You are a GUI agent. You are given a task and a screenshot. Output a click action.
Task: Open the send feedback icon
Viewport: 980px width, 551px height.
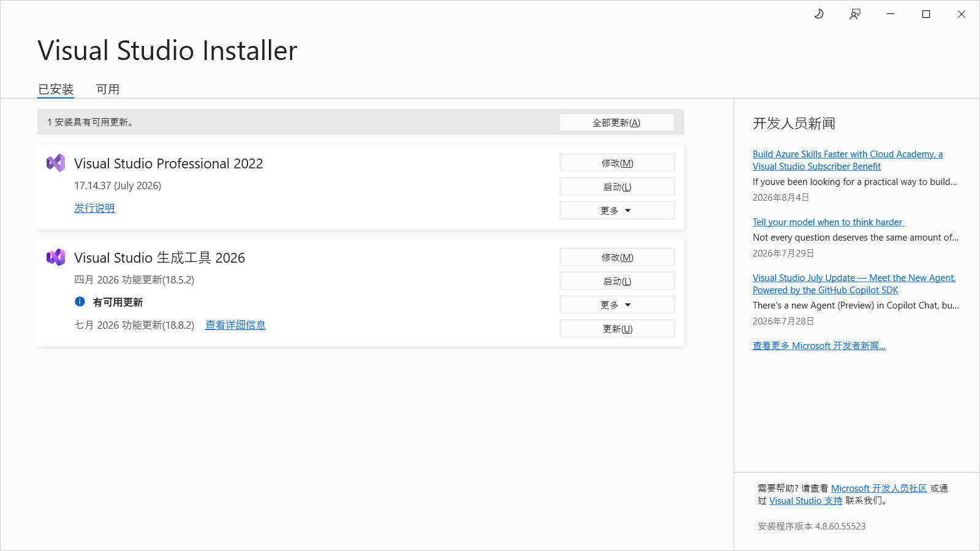[855, 14]
